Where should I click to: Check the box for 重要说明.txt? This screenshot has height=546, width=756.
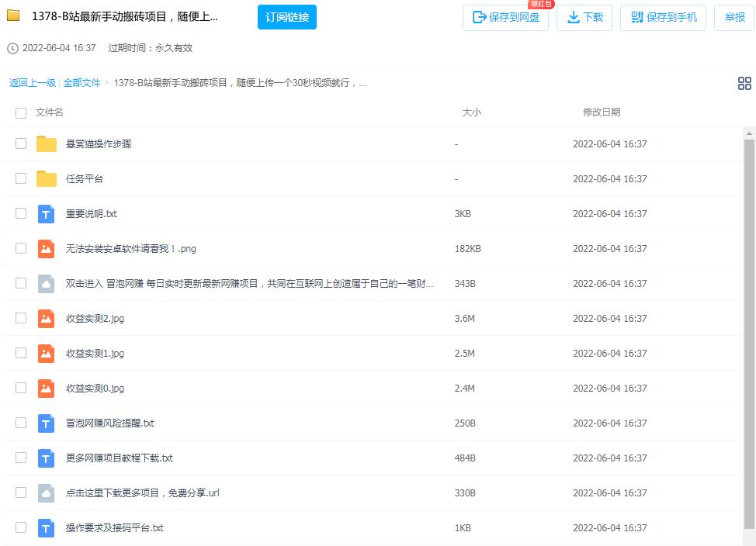click(x=21, y=213)
